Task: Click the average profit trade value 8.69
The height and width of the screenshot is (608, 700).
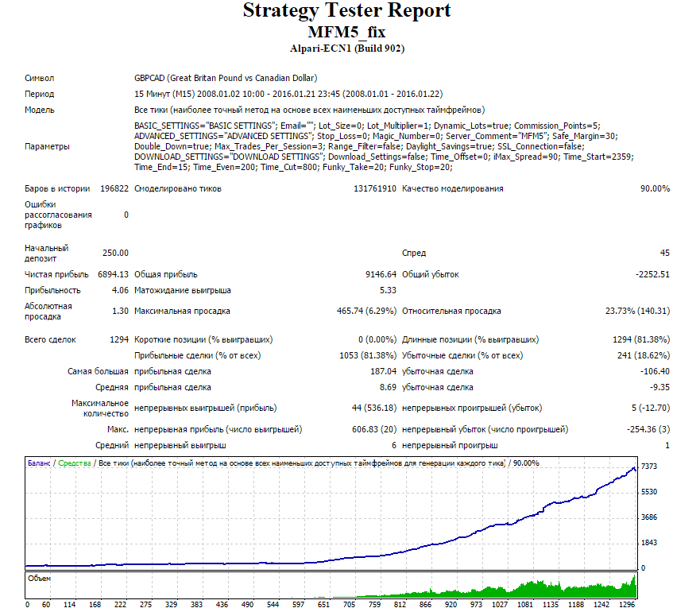Action: tap(388, 388)
